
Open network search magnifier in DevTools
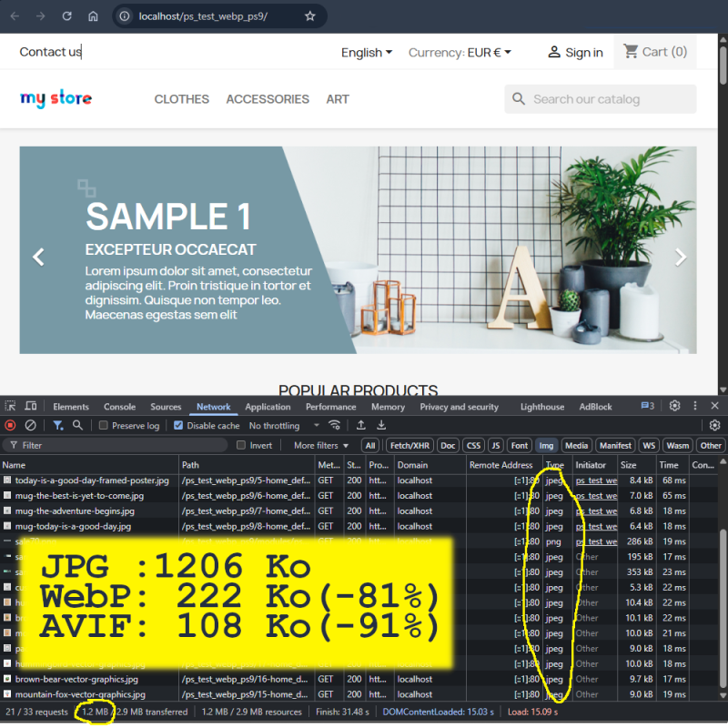[x=78, y=425]
